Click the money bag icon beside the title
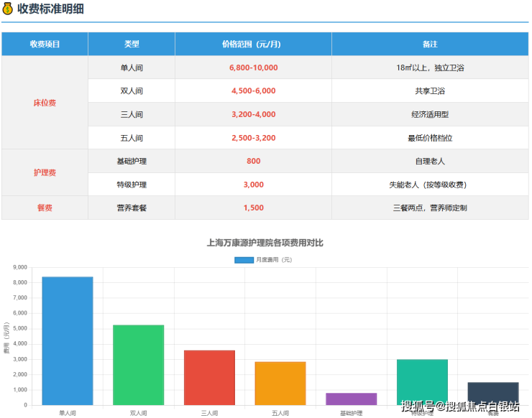This screenshot has height=418, width=532. (x=8, y=9)
